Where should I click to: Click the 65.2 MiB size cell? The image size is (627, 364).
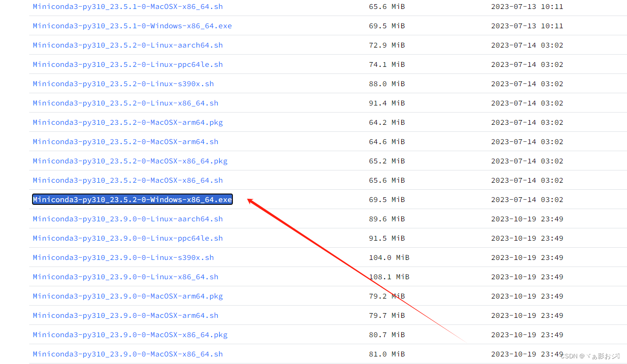point(387,161)
